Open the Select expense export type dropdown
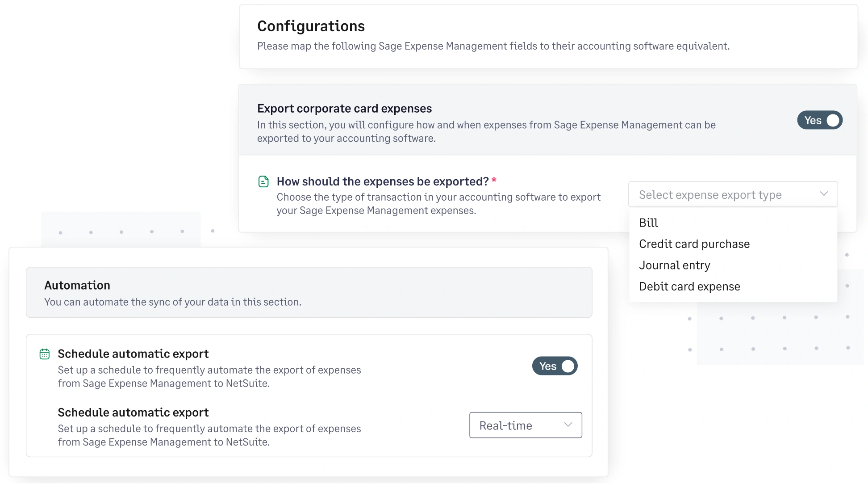This screenshot has width=868, height=484. [732, 194]
